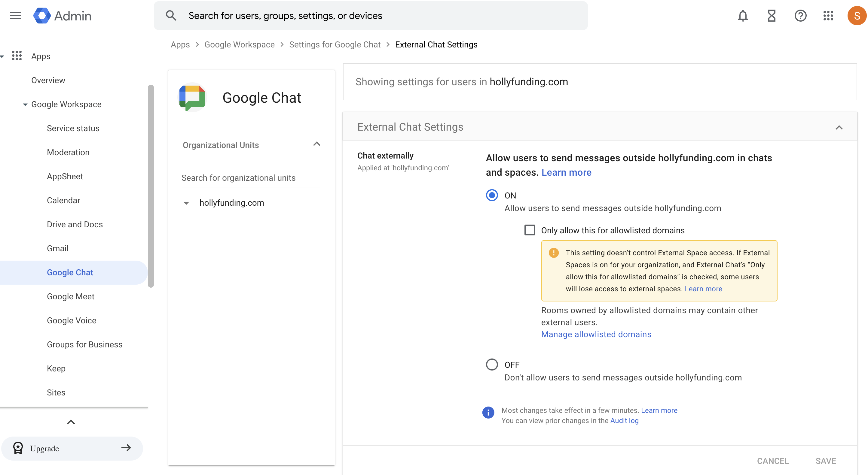Select the ON radio button
Screen dimensions: 868x475
[492, 195]
